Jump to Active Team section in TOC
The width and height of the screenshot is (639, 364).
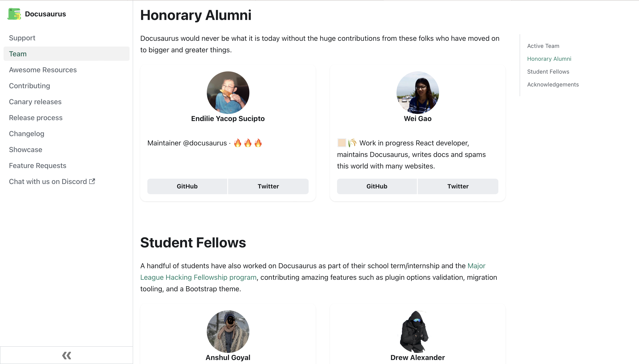[543, 46]
